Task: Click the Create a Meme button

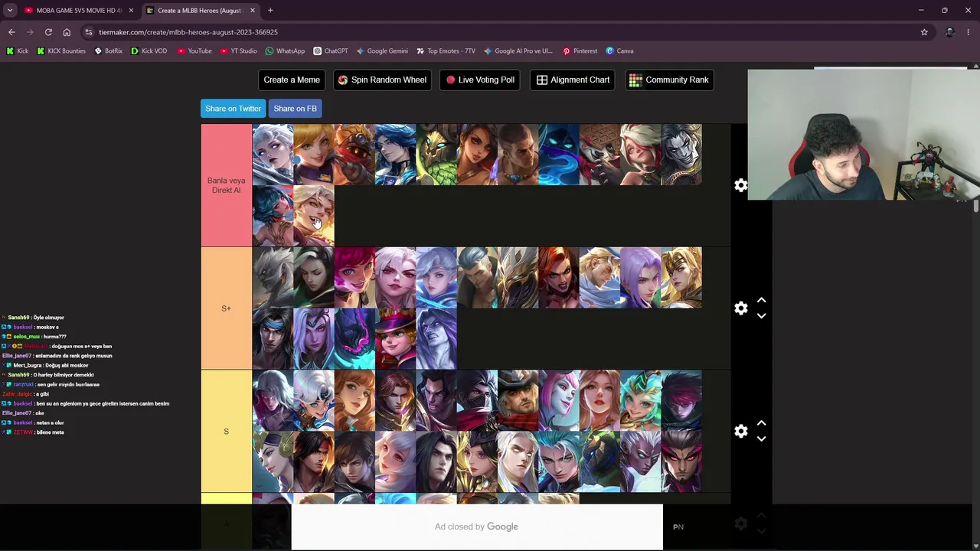Action: point(292,80)
